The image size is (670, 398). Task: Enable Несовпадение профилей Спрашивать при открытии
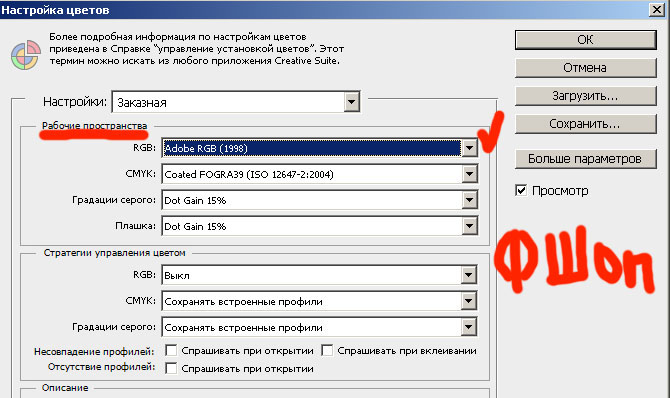pyautogui.click(x=171, y=351)
